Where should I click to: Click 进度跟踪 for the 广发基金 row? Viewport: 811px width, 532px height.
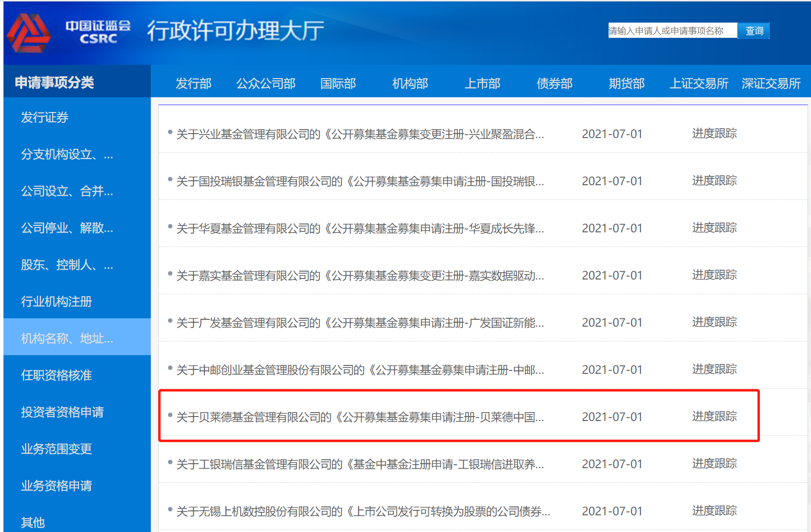[714, 322]
